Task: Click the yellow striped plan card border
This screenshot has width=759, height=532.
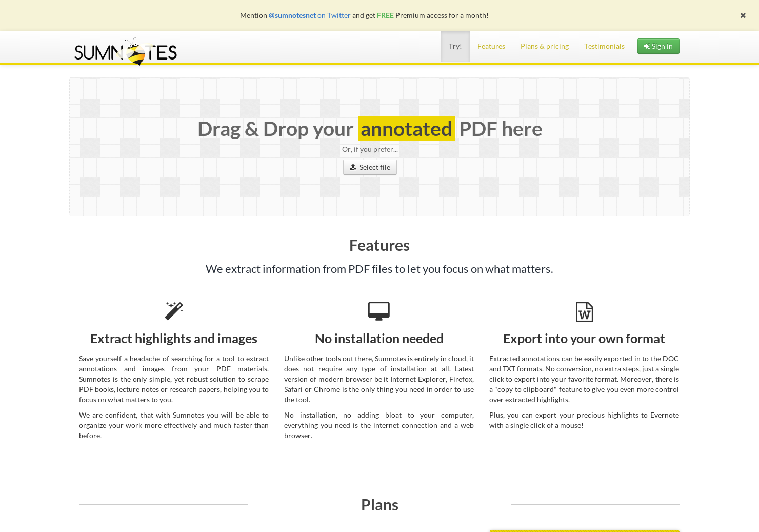Action: [584, 531]
